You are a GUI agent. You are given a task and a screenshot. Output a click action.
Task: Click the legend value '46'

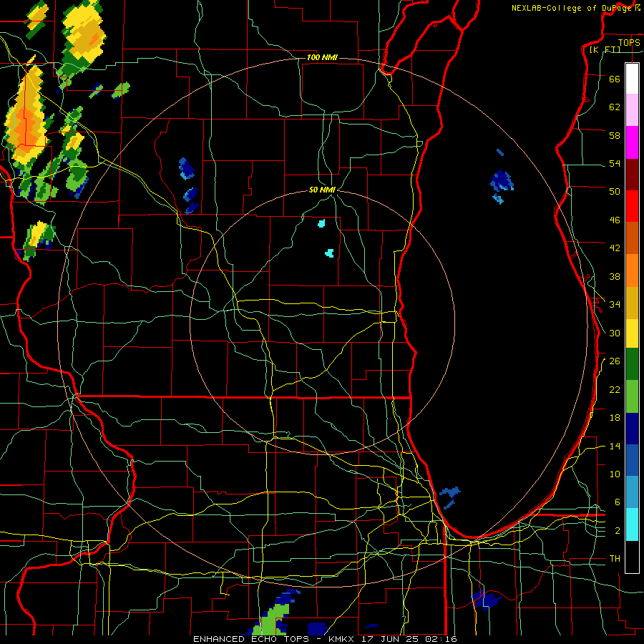click(615, 220)
